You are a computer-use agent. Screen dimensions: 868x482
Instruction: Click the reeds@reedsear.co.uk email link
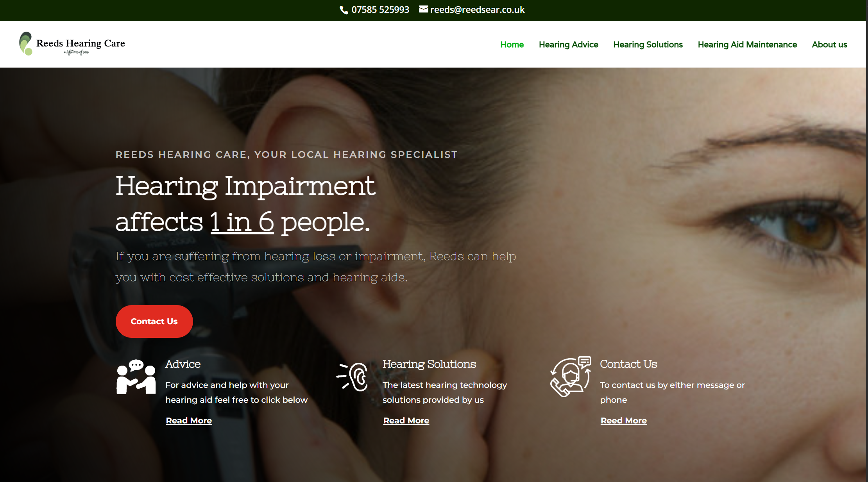pyautogui.click(x=477, y=10)
